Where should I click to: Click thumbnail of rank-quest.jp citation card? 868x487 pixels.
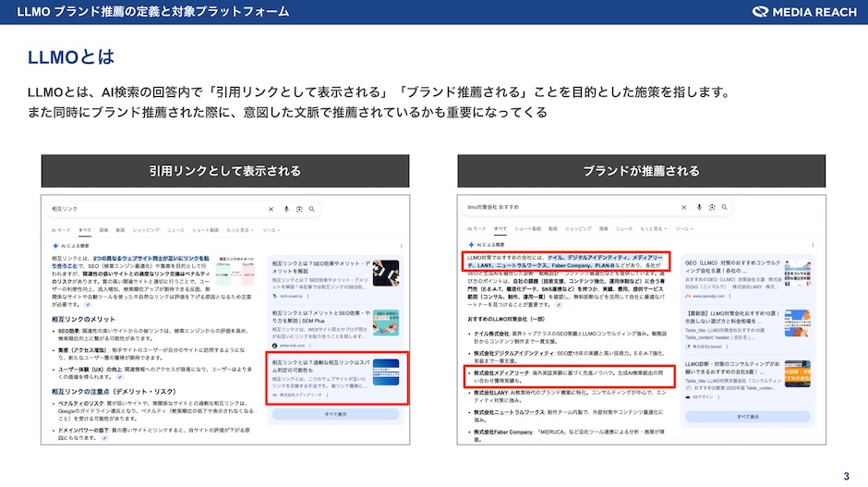[386, 274]
